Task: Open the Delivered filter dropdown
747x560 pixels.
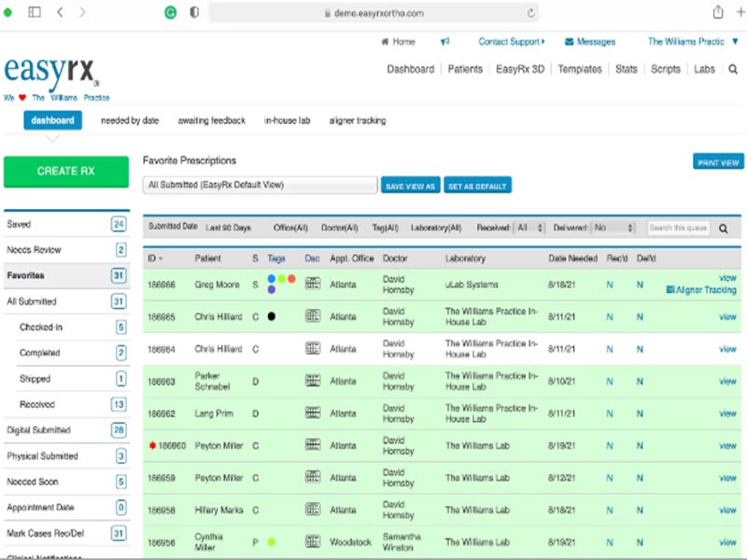Action: (613, 228)
